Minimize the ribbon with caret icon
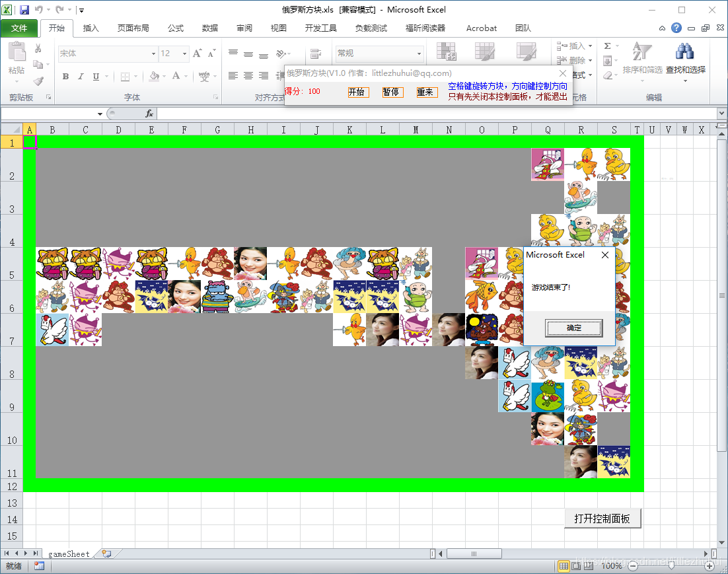Viewport: 728px width, 574px height. (662, 28)
